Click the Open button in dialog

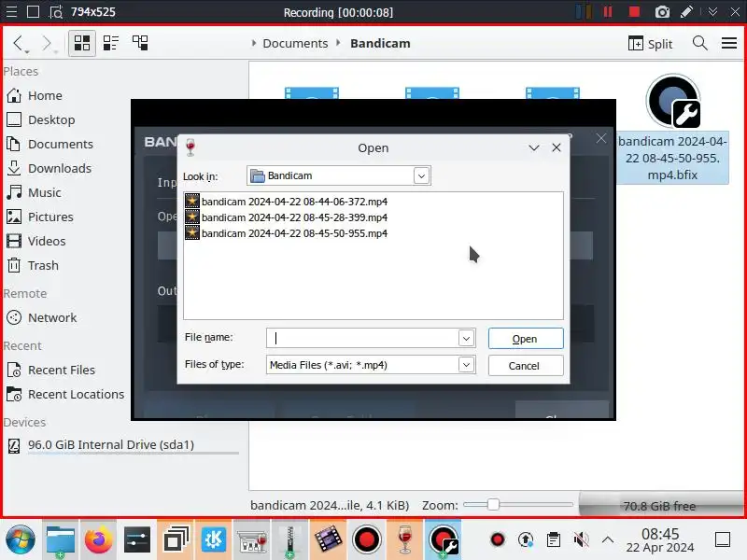(526, 339)
